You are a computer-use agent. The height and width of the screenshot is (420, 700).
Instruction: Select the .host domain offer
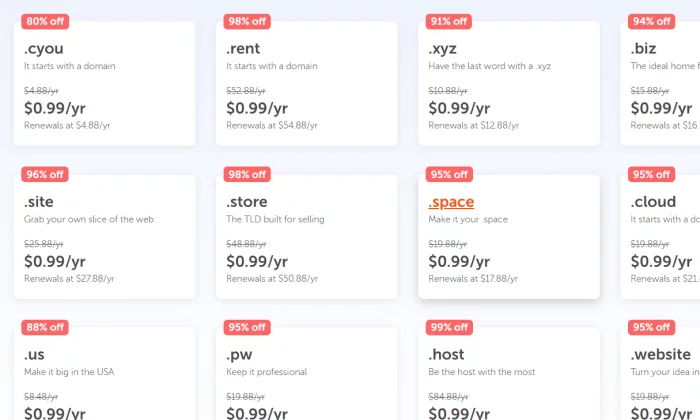[509, 374]
